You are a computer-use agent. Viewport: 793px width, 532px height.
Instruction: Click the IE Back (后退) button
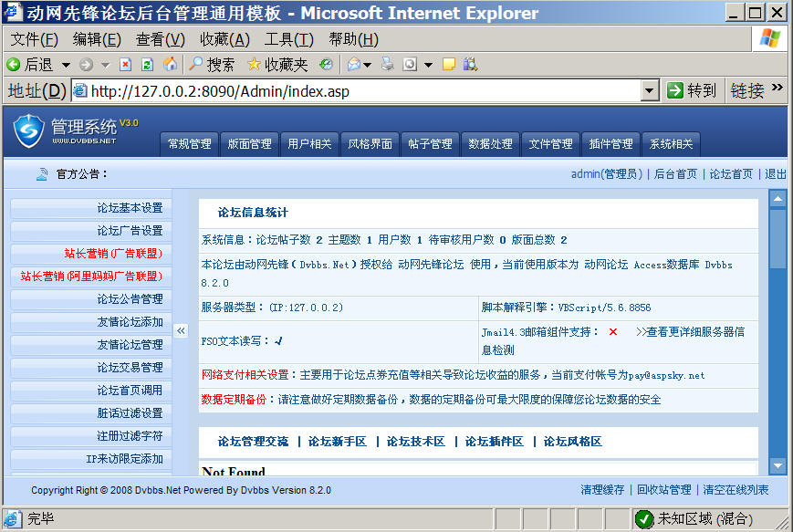[29, 64]
